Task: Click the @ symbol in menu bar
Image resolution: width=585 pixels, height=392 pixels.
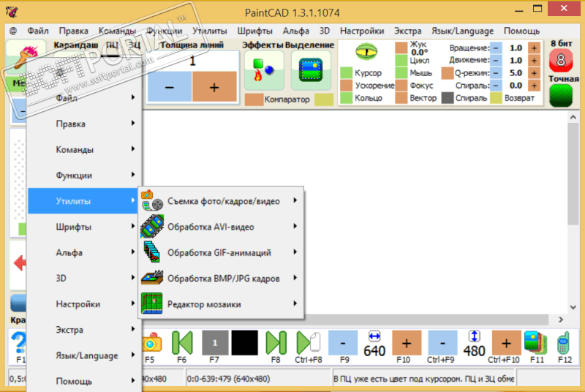Action: point(13,31)
